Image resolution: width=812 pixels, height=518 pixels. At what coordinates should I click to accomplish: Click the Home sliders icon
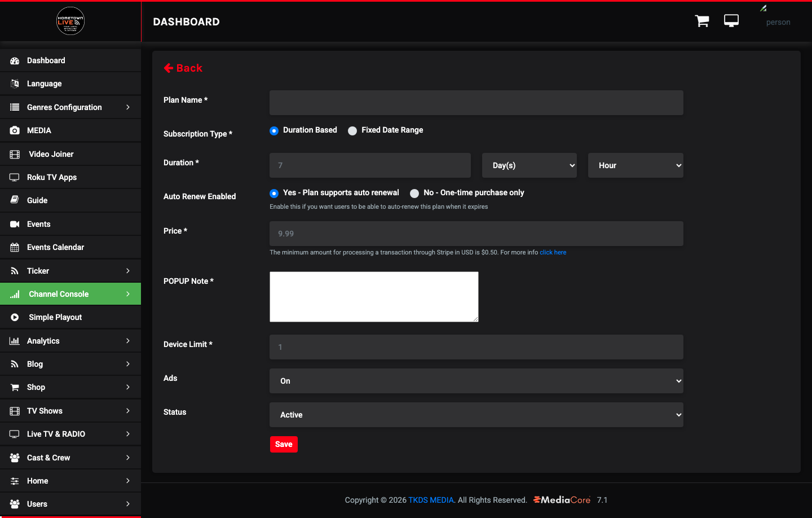pyautogui.click(x=15, y=481)
